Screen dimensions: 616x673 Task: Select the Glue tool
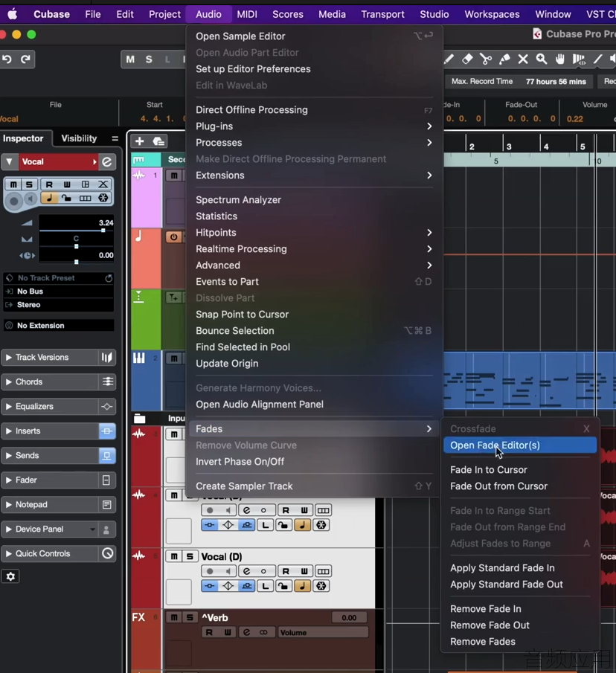[x=504, y=59]
